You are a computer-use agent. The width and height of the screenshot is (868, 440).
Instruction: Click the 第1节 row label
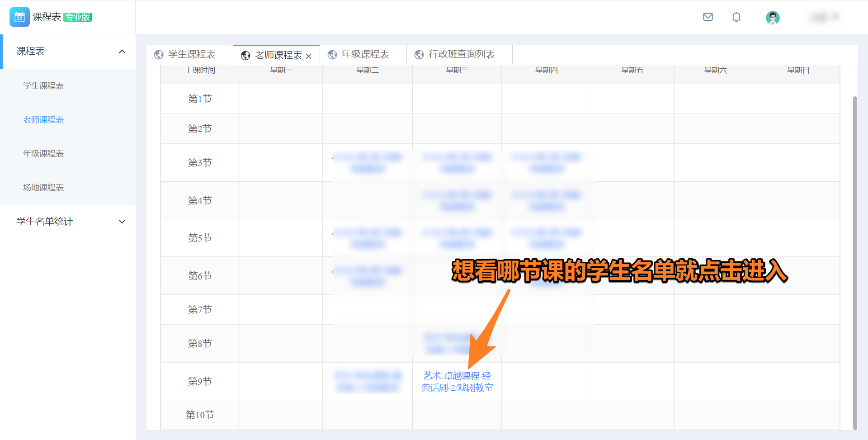coord(200,99)
